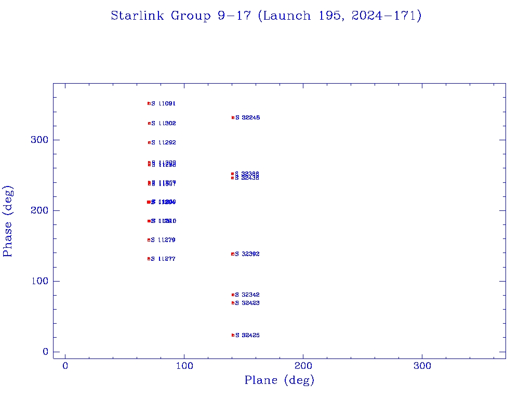532x399 pixels.
Task: Click the red marker beside S 11091
Action: pos(149,103)
